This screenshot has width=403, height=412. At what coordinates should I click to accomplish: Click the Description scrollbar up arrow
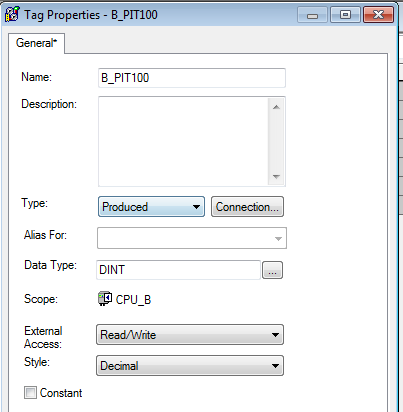pos(276,107)
